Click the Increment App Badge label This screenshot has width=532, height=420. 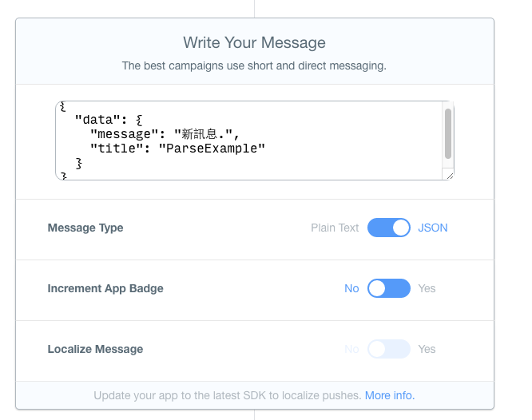(105, 288)
